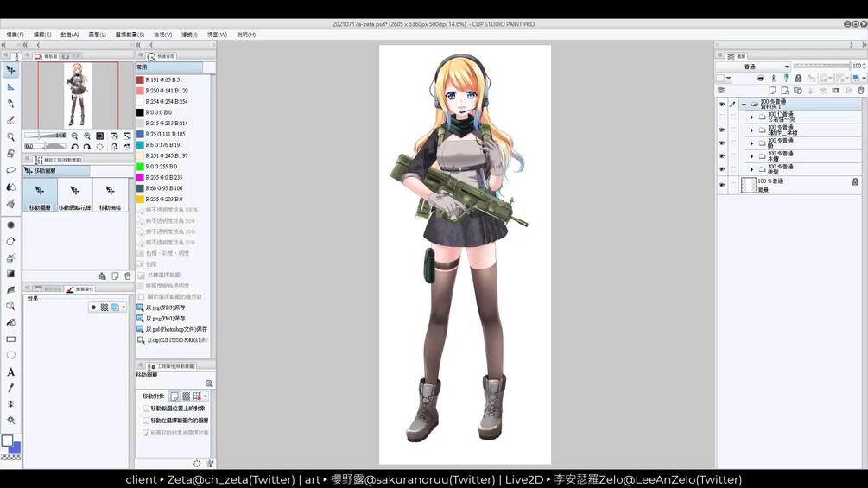Enable first checkbox under 移動對象 options
Screen dimensions: 868x488
(x=146, y=409)
